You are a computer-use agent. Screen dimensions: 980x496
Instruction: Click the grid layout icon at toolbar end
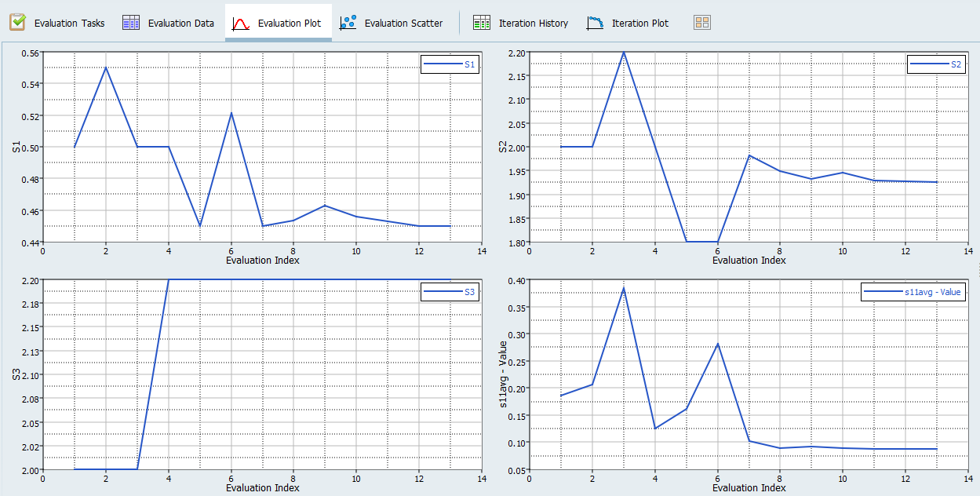pos(701,22)
